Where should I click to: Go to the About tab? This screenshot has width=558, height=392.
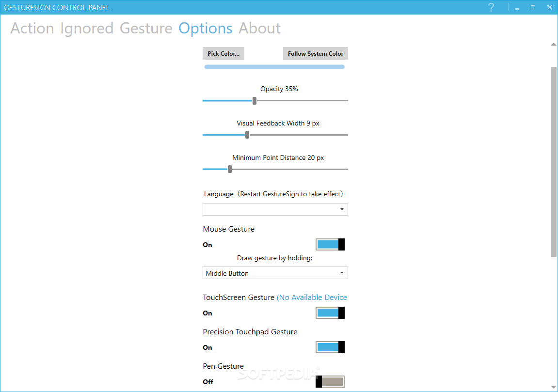point(259,29)
